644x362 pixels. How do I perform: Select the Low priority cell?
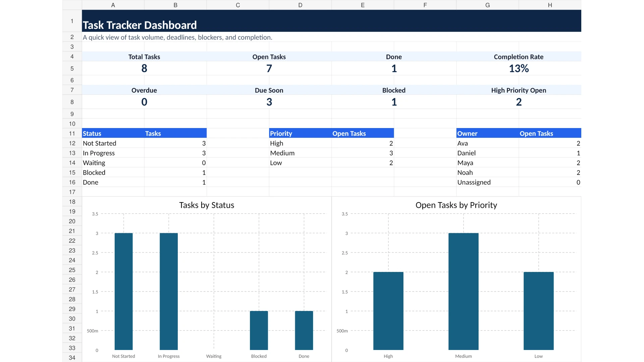(300, 163)
